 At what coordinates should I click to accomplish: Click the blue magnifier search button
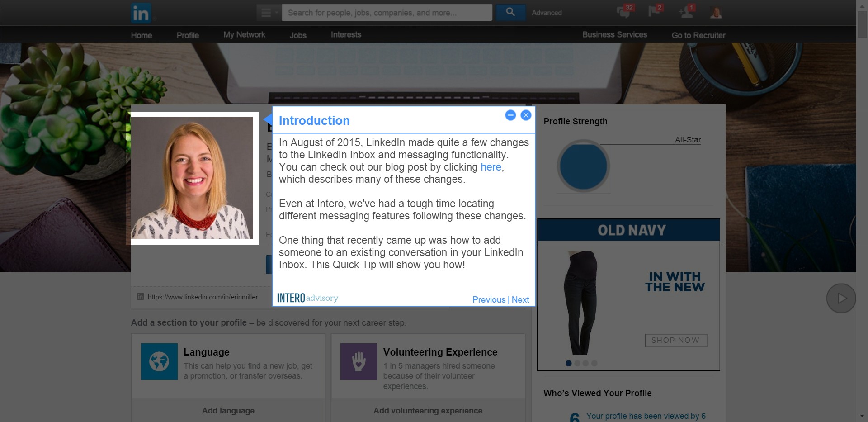click(510, 12)
